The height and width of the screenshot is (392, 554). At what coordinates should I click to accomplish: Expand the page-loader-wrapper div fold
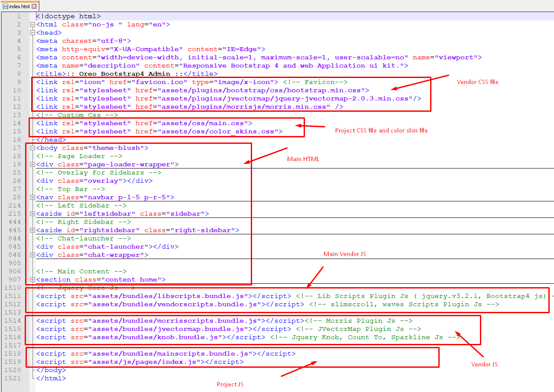tap(32, 165)
